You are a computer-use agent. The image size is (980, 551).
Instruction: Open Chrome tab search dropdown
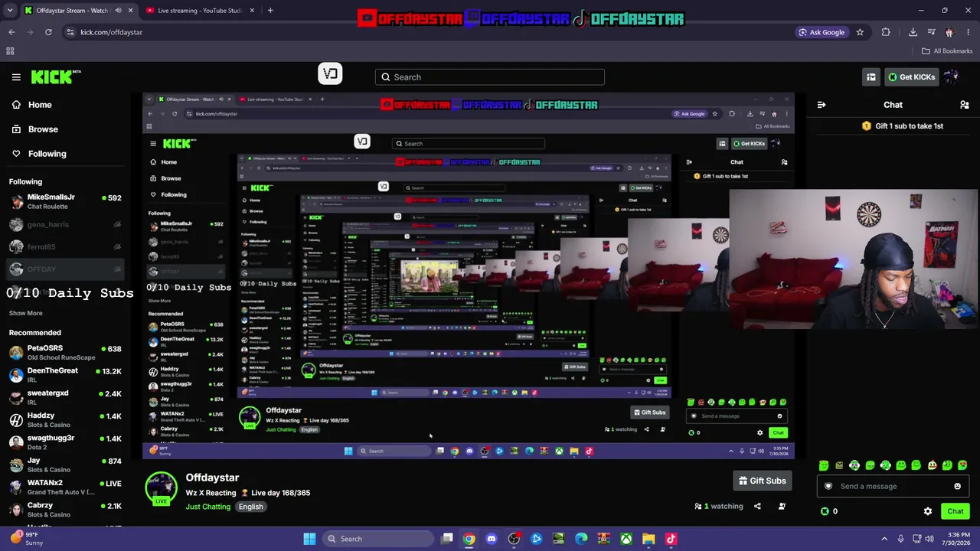click(x=10, y=11)
